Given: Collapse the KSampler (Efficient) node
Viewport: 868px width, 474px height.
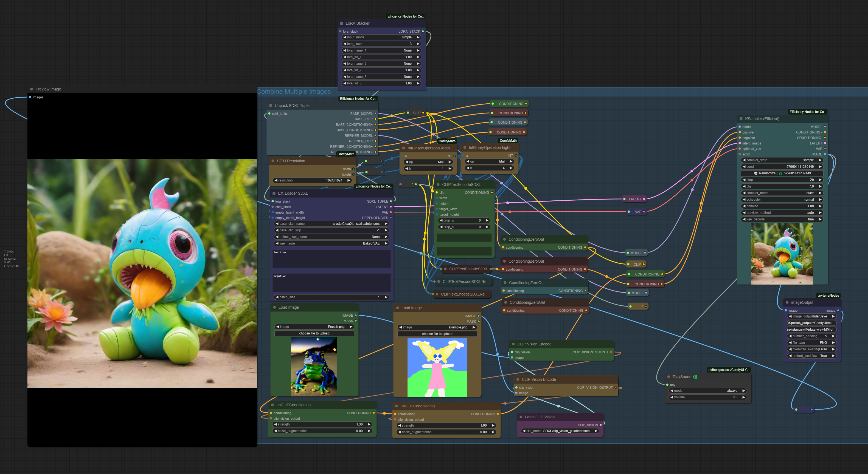Looking at the screenshot, I should pyautogui.click(x=741, y=119).
